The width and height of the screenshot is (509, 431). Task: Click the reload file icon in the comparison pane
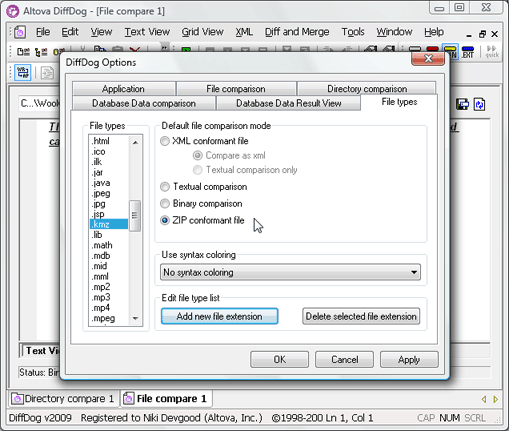coord(479,105)
